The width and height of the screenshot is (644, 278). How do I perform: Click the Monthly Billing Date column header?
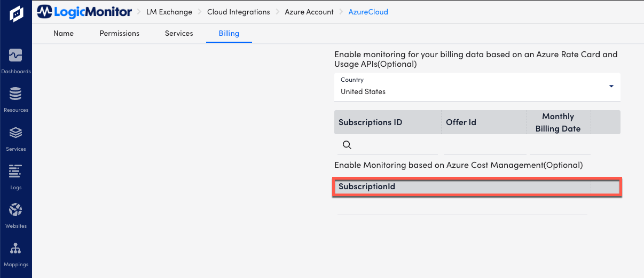pos(558,122)
